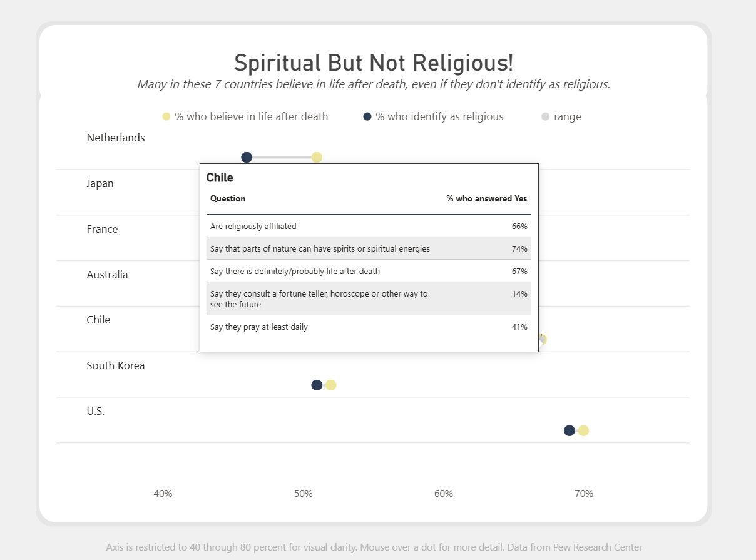This screenshot has height=560, width=756.
Task: Select the Japan country label
Action: tap(100, 183)
